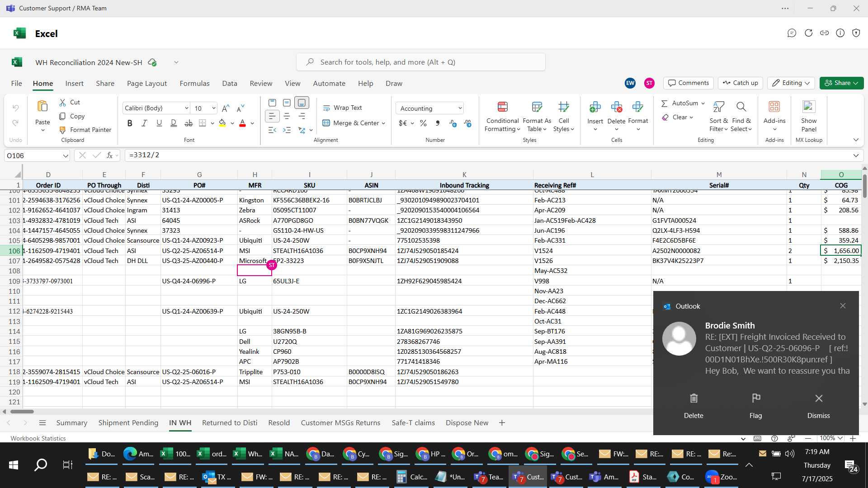Click the formula bar input
The width and height of the screenshot is (868, 488).
pyautogui.click(x=488, y=155)
